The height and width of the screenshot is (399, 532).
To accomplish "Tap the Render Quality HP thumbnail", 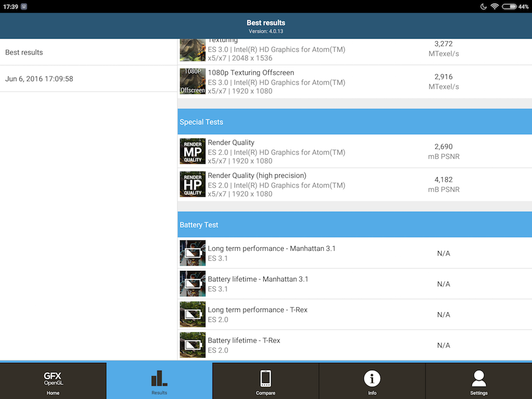I will click(x=193, y=184).
